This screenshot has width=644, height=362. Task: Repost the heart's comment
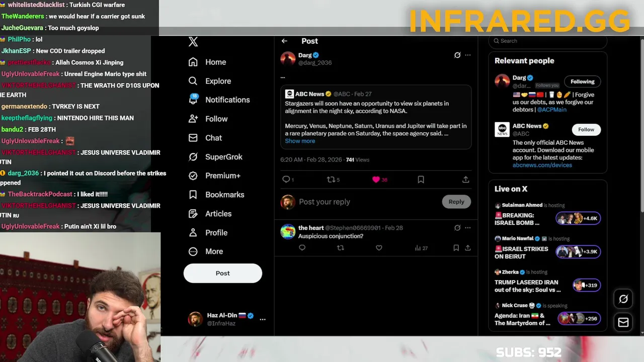341,248
